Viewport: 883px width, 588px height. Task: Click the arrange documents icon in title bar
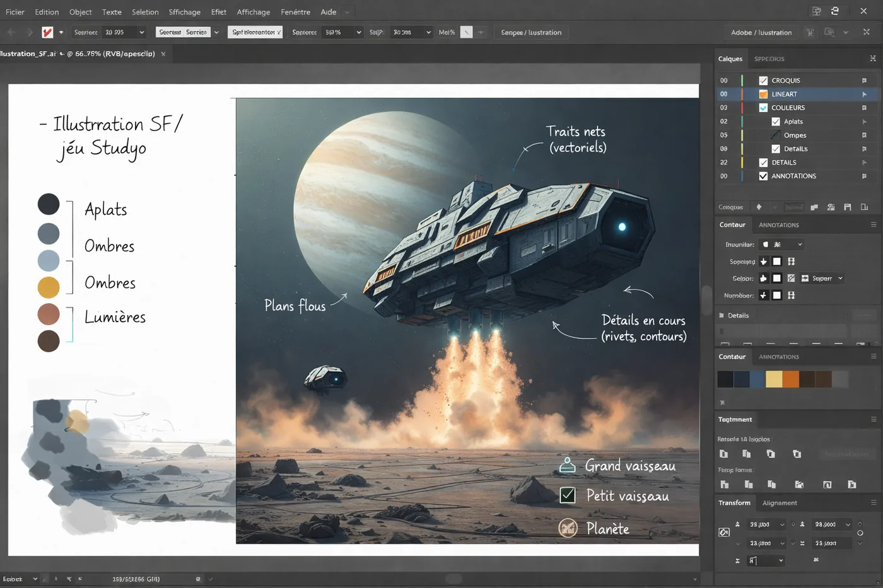(817, 11)
